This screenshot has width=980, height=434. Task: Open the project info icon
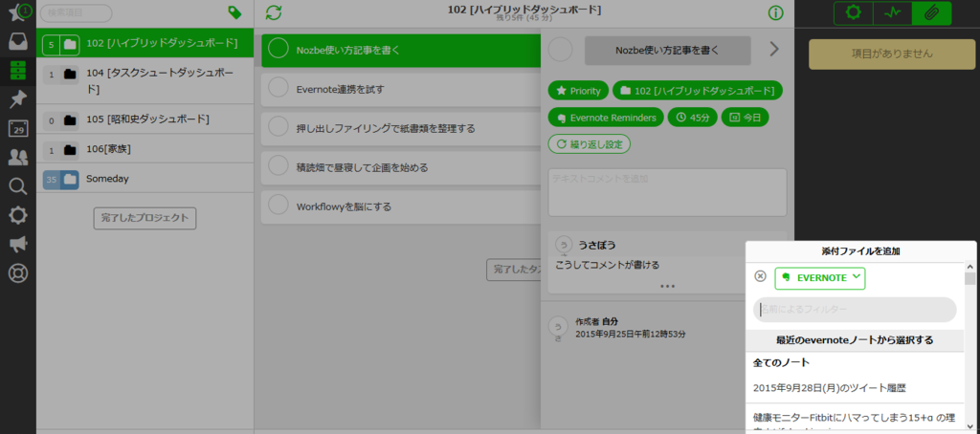click(x=775, y=13)
